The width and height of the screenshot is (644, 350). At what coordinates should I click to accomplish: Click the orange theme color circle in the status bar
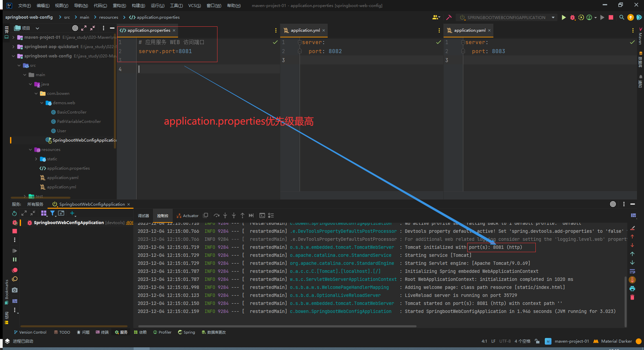click(x=639, y=341)
